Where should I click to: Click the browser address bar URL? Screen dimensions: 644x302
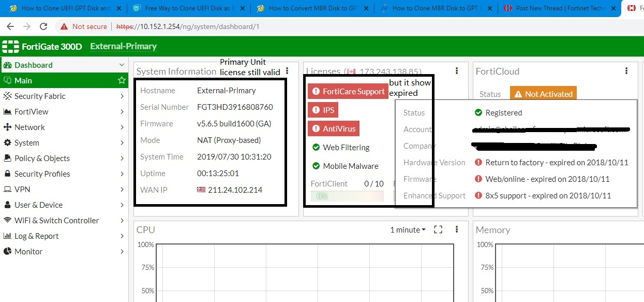point(188,26)
